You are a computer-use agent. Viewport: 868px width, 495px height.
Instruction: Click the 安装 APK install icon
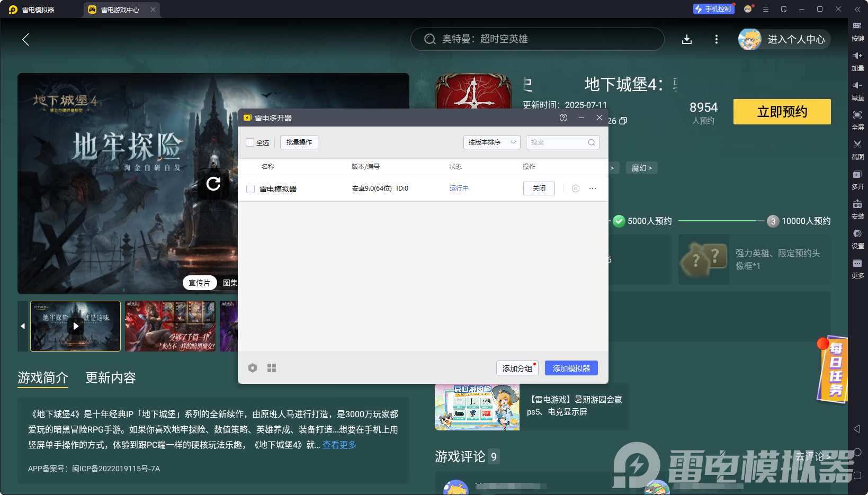tap(857, 204)
